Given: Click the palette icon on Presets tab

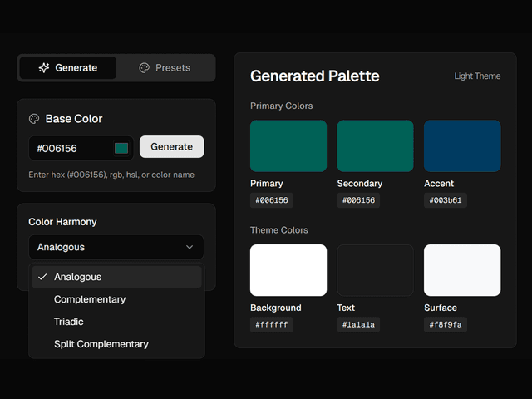Looking at the screenshot, I should tap(144, 68).
